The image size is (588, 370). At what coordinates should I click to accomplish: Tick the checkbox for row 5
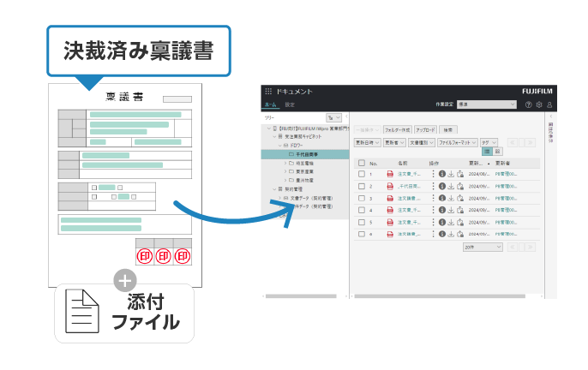coord(362,223)
